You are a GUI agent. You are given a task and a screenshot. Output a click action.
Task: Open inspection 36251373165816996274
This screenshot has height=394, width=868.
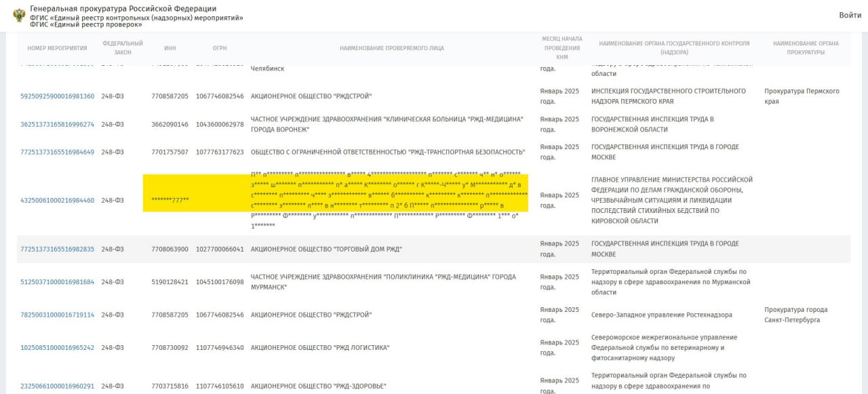click(x=57, y=124)
